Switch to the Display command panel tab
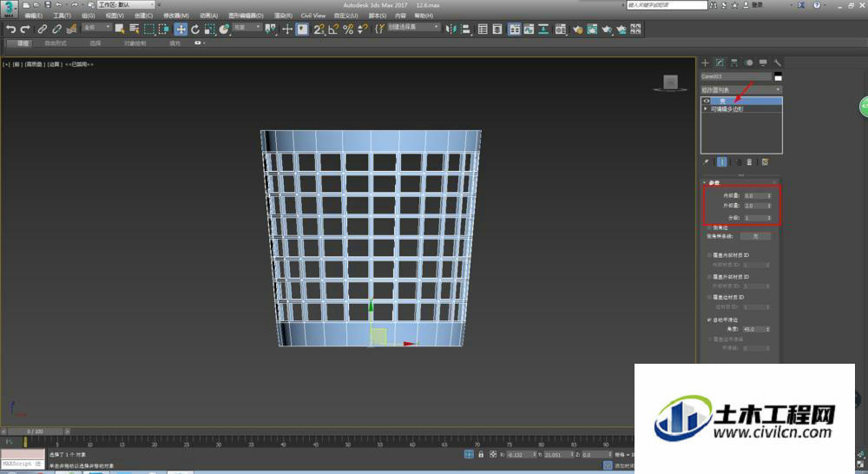This screenshot has height=474, width=868. pyautogui.click(x=763, y=63)
